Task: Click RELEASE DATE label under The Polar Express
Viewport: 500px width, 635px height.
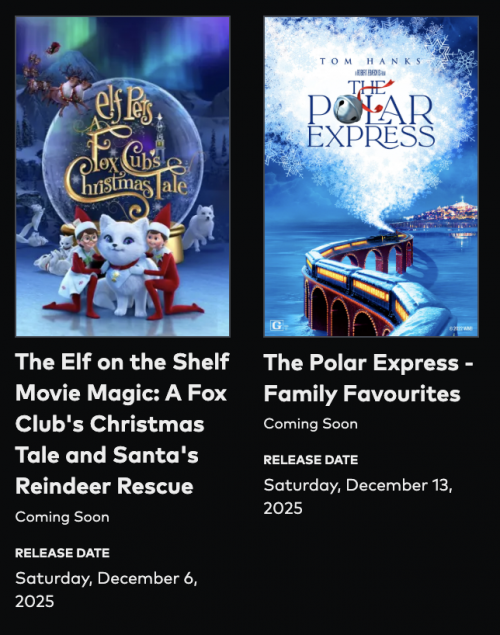Action: 311,460
